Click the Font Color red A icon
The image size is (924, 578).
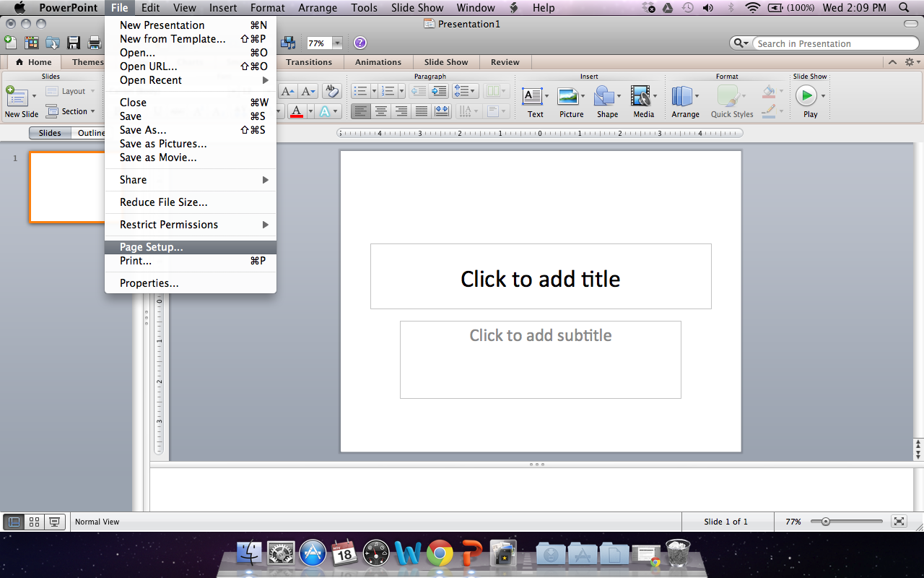[296, 111]
